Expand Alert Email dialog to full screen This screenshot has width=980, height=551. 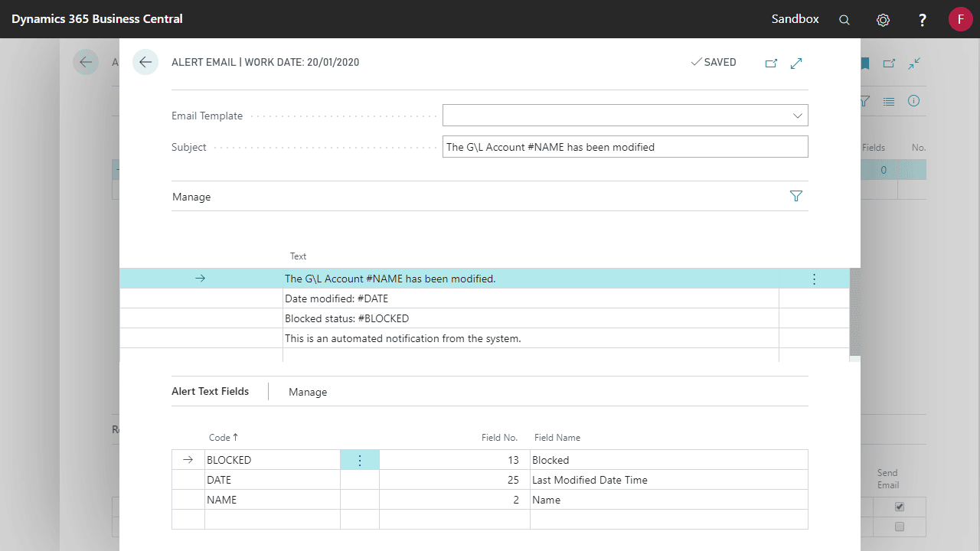coord(796,63)
